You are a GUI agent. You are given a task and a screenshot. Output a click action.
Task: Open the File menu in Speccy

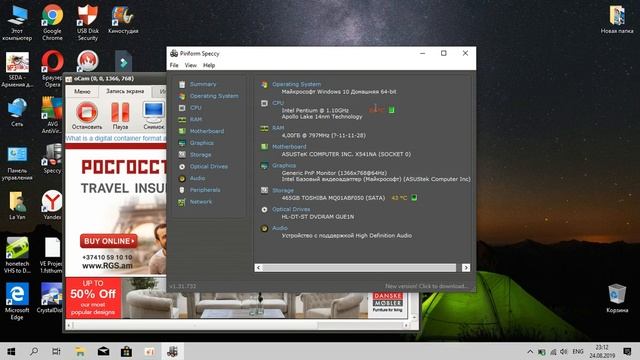[x=174, y=65]
